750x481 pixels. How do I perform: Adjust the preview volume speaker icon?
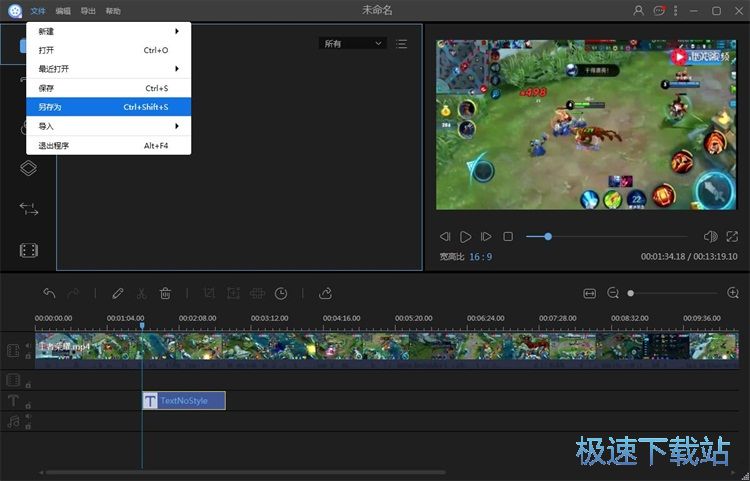(710, 237)
